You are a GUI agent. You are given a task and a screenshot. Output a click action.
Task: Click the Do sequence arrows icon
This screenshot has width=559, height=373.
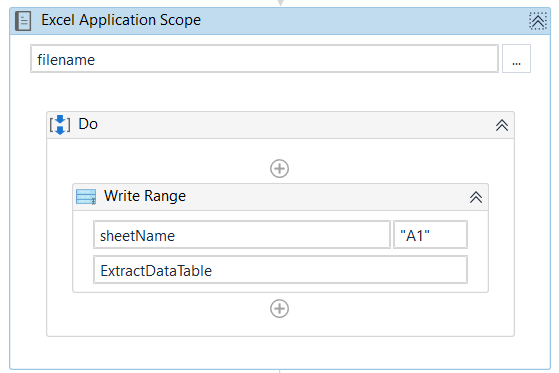[60, 125]
